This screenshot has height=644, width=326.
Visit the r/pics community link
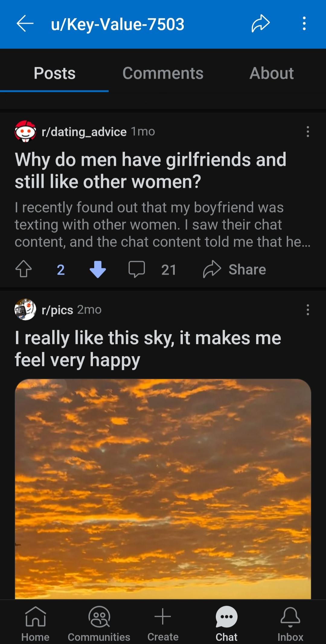tap(57, 310)
